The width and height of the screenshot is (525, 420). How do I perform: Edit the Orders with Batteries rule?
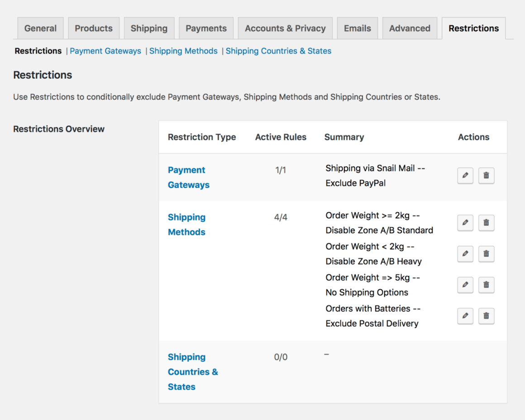pyautogui.click(x=465, y=316)
